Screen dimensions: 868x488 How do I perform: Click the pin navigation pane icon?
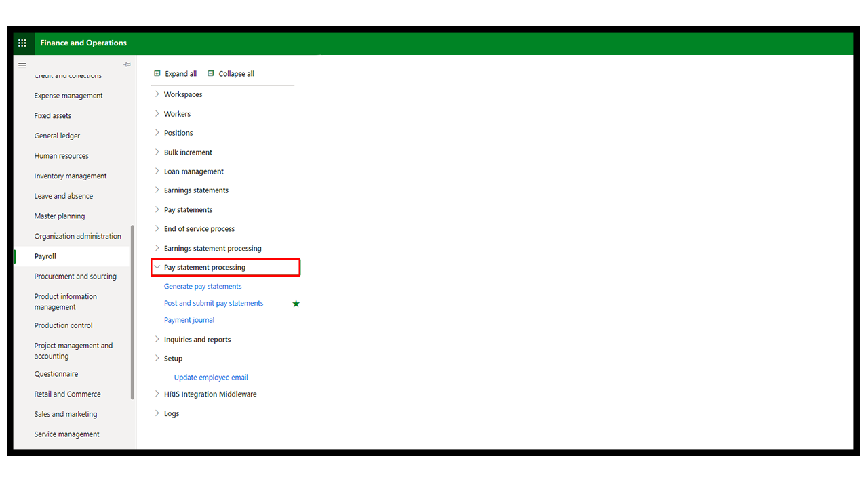point(127,64)
